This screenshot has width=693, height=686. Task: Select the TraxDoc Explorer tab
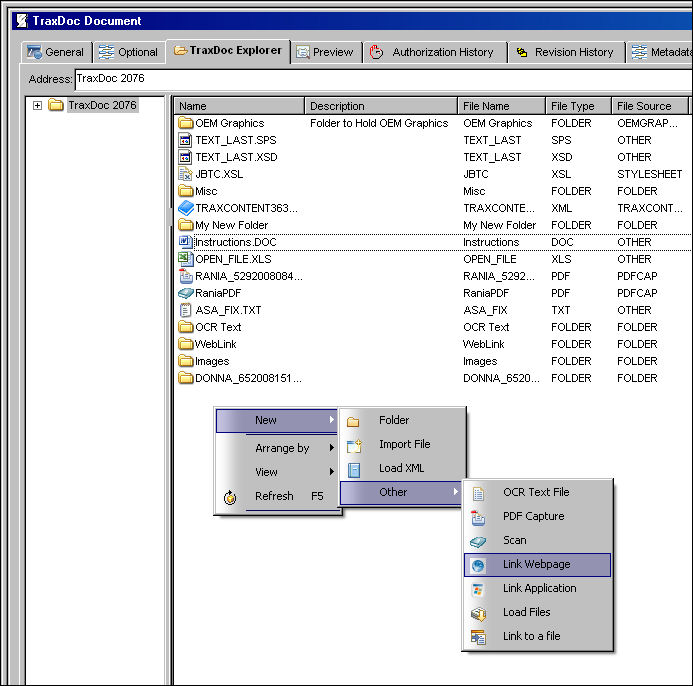coord(228,51)
